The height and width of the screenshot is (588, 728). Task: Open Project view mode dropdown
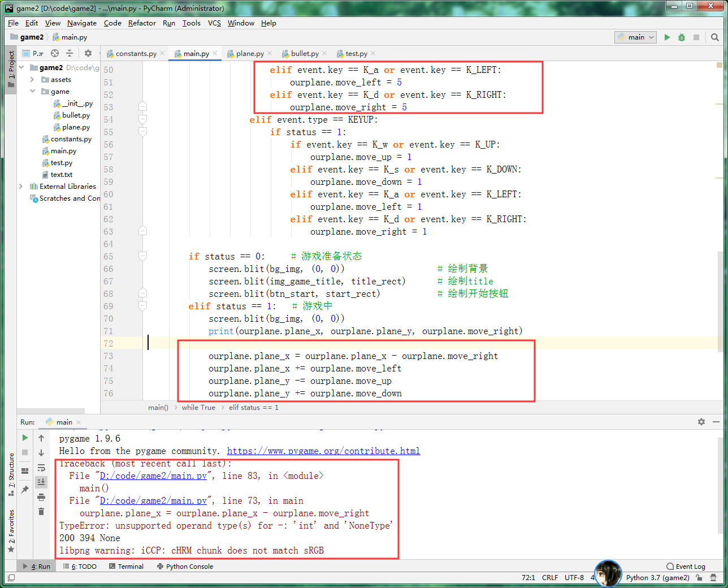(34, 53)
